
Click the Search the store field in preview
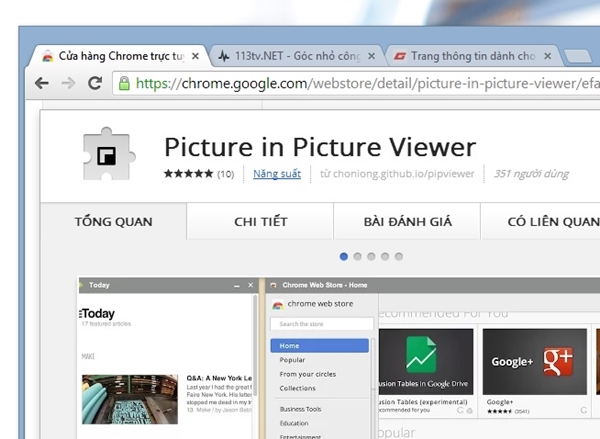pos(322,324)
